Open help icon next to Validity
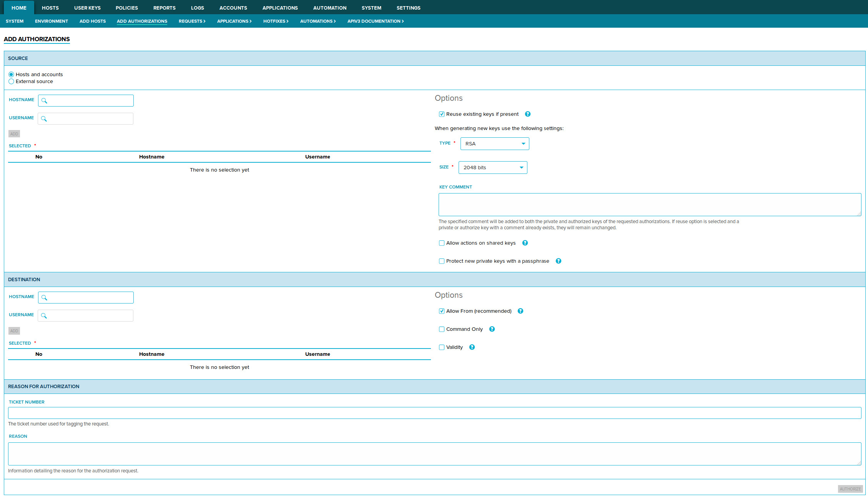This screenshot has height=497, width=868. tap(472, 347)
